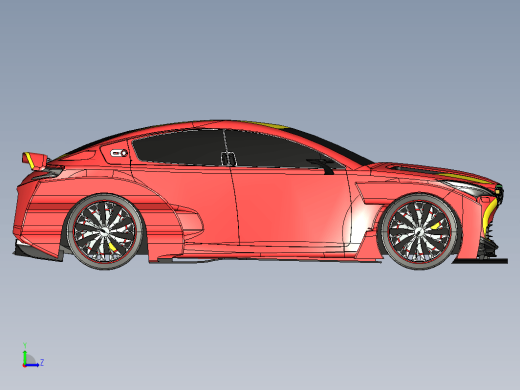The image size is (520, 390).
Task: Select the car's front wheel
Action: click(419, 231)
